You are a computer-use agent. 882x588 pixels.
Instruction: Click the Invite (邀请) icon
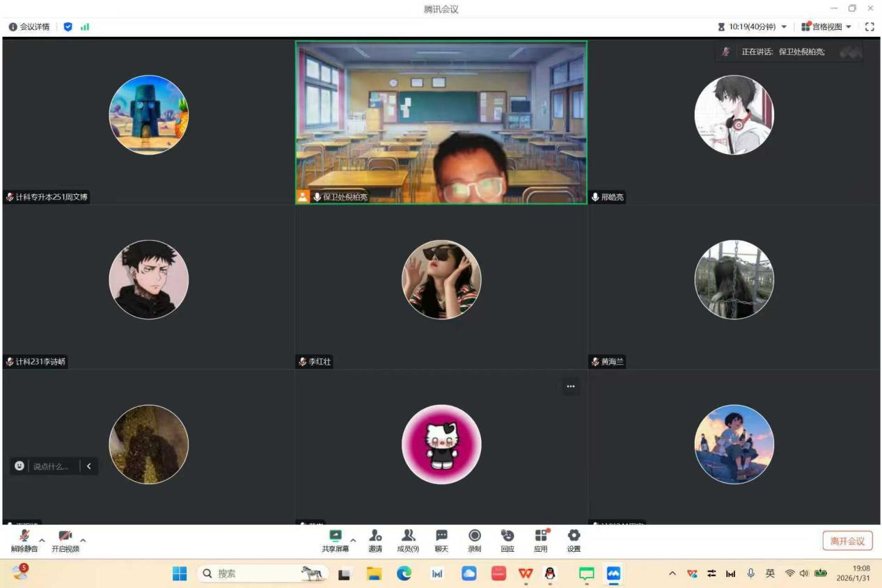click(375, 540)
